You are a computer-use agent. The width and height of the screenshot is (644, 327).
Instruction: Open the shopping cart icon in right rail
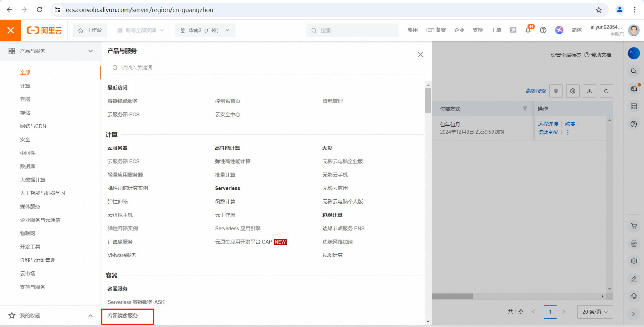pos(634,226)
